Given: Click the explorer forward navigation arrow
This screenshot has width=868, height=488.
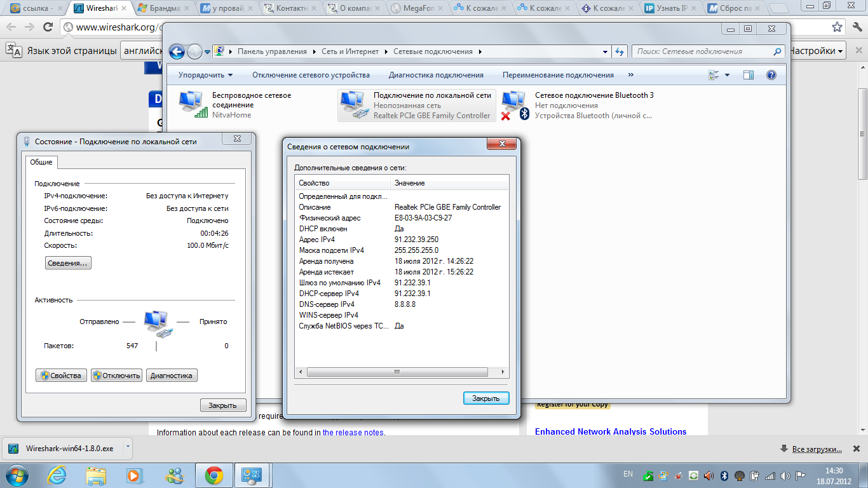Looking at the screenshot, I should (x=194, y=51).
